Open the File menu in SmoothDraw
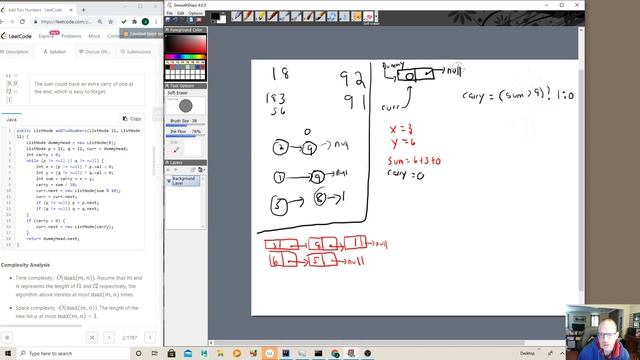The width and height of the screenshot is (640, 360). tap(169, 13)
